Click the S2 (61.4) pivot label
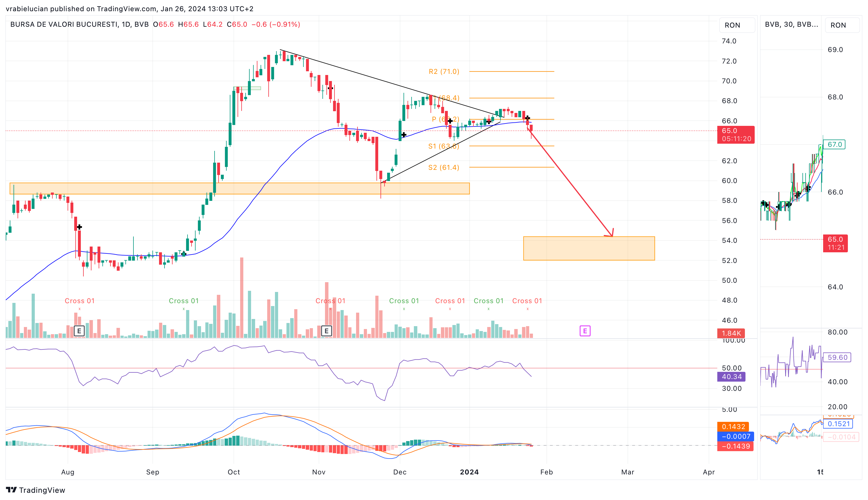Viewport: 868px width, 500px height. (x=443, y=168)
